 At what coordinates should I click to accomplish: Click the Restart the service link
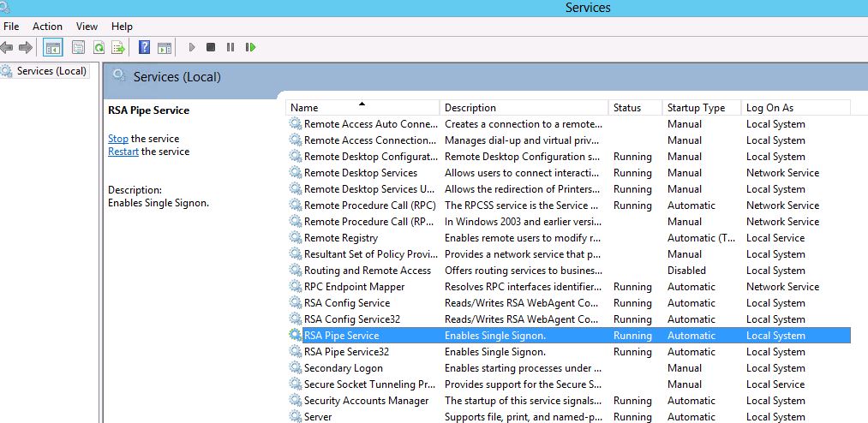coord(123,152)
